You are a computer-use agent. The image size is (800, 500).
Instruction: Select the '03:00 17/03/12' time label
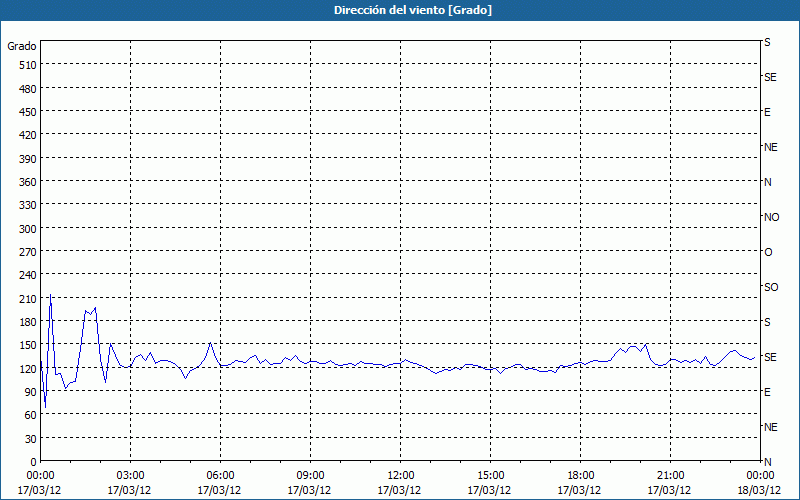coord(130,483)
